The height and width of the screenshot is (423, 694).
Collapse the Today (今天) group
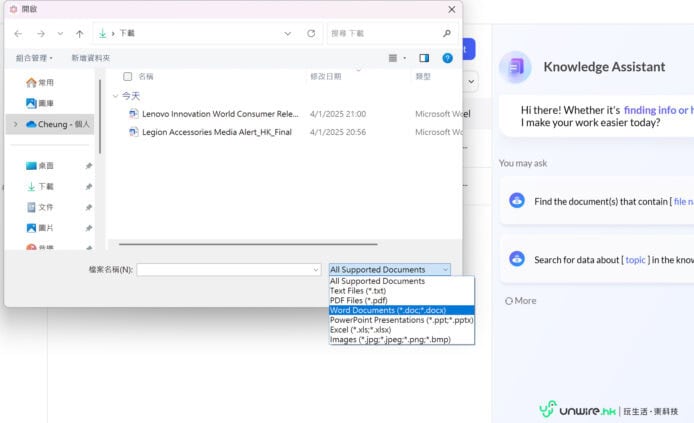tap(116, 96)
